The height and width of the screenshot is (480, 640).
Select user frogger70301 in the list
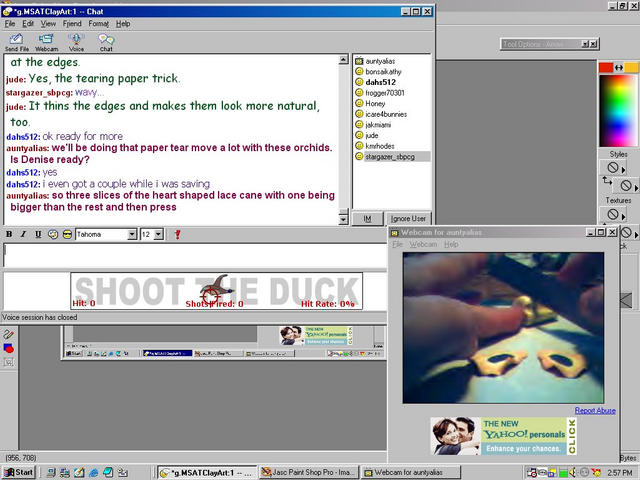coord(384,93)
